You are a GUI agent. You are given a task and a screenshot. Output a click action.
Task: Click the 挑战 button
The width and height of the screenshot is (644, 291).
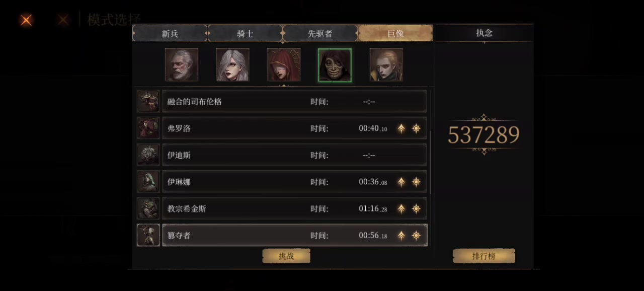(286, 256)
